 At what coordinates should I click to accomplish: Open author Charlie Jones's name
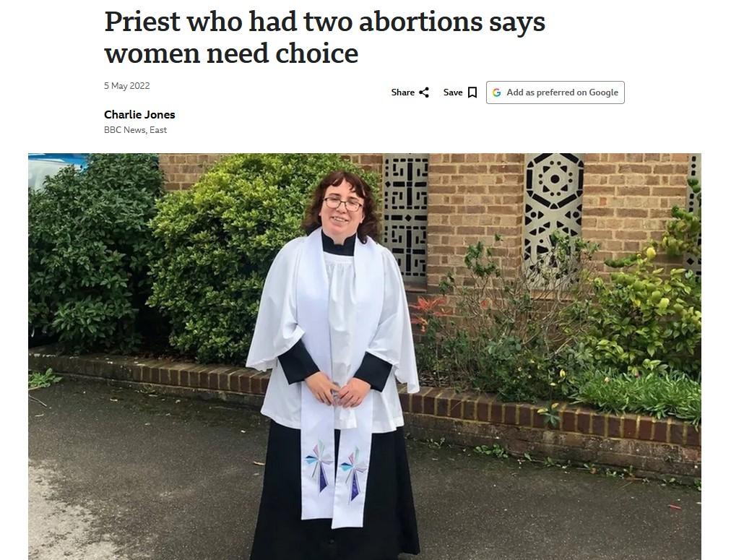139,115
